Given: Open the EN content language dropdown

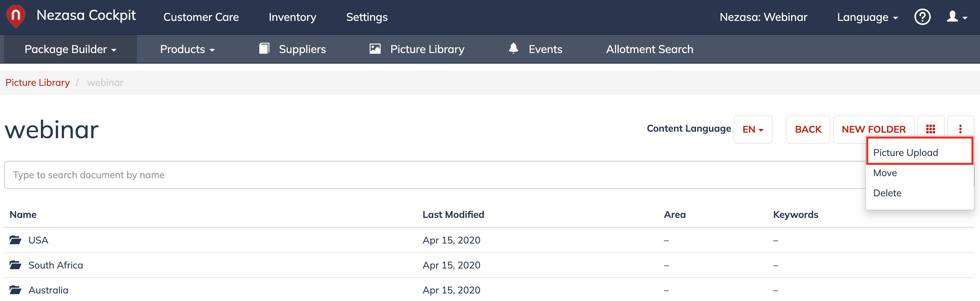Looking at the screenshot, I should tap(752, 129).
